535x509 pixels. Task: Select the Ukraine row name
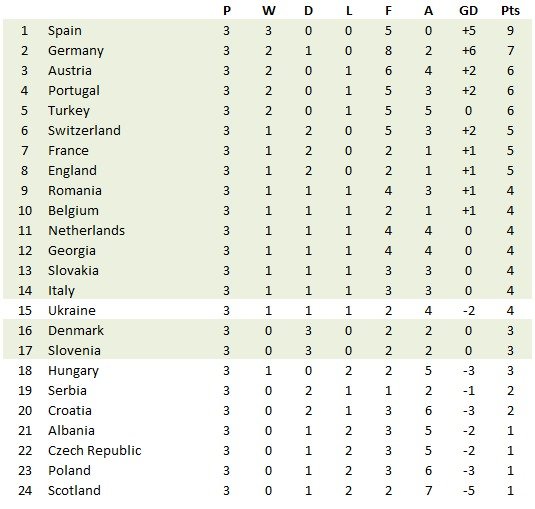tap(72, 310)
